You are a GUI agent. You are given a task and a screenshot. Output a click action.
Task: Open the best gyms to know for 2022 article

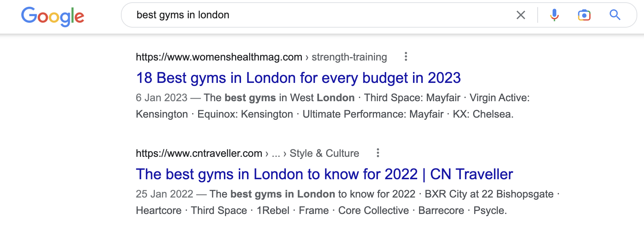325,174
